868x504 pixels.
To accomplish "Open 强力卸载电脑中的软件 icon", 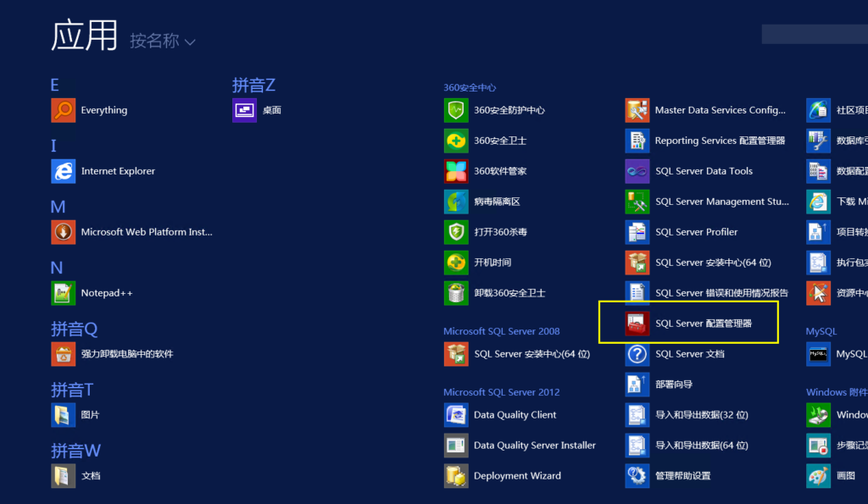I will pyautogui.click(x=63, y=353).
